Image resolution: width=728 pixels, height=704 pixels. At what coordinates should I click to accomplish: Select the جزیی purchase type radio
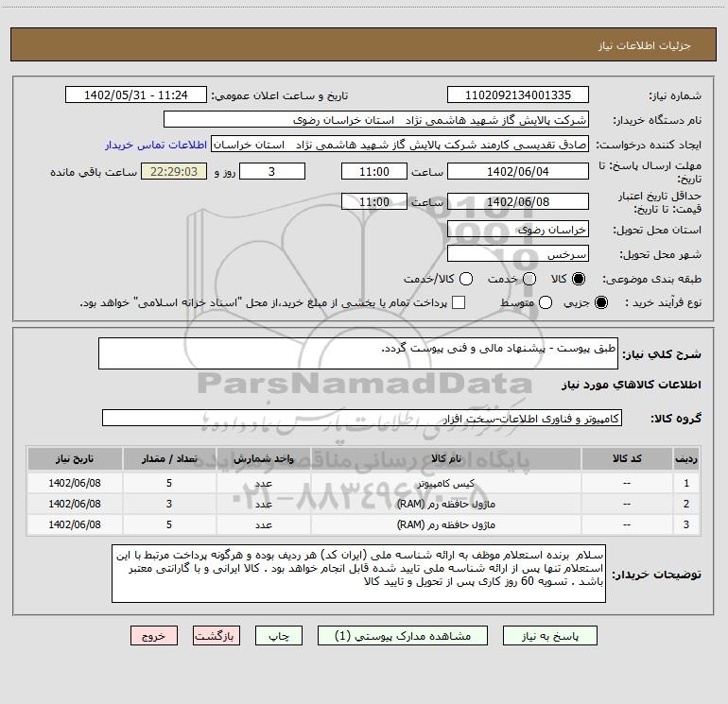[600, 302]
